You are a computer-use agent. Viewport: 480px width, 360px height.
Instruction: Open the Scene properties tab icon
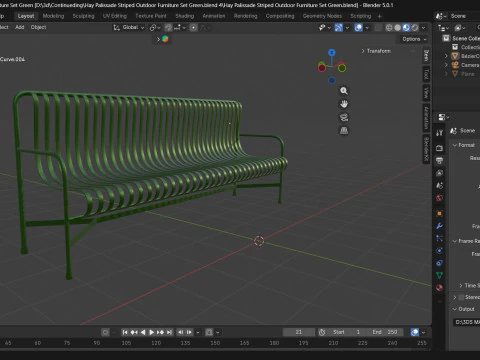439,185
